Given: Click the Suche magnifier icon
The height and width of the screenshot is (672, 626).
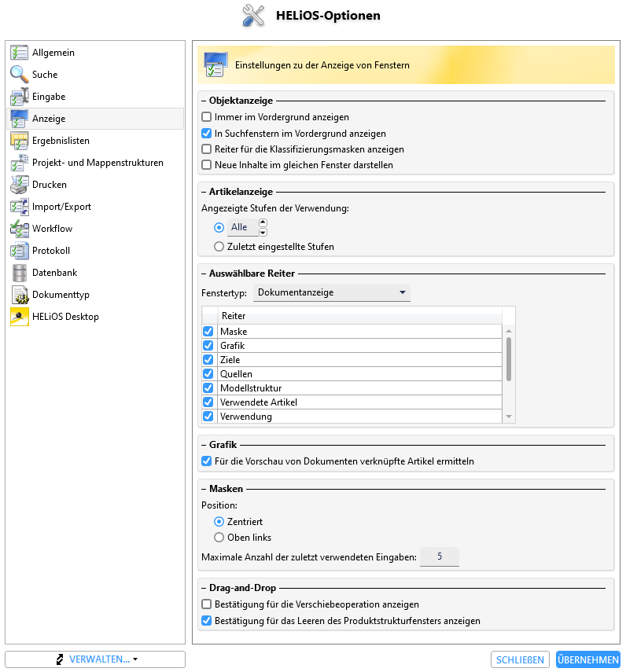Looking at the screenshot, I should [20, 74].
